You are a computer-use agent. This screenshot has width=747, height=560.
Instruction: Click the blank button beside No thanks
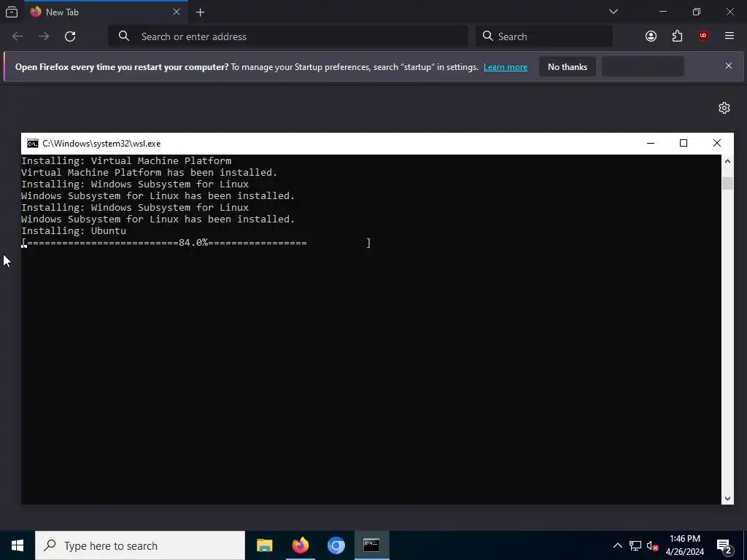point(643,66)
